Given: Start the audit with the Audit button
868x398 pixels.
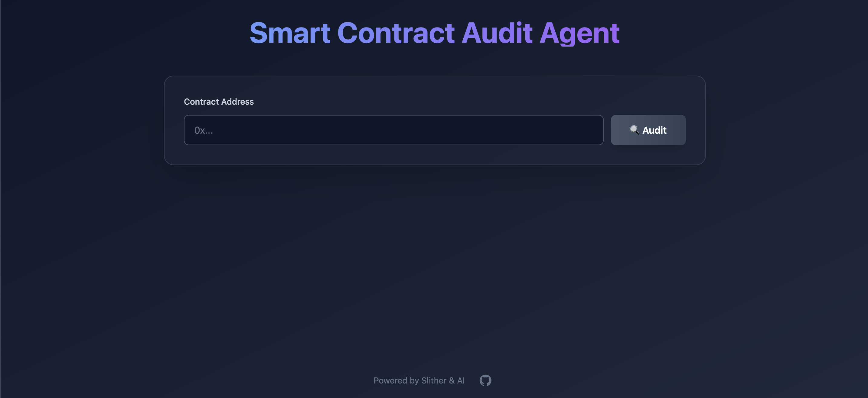Looking at the screenshot, I should pos(648,130).
